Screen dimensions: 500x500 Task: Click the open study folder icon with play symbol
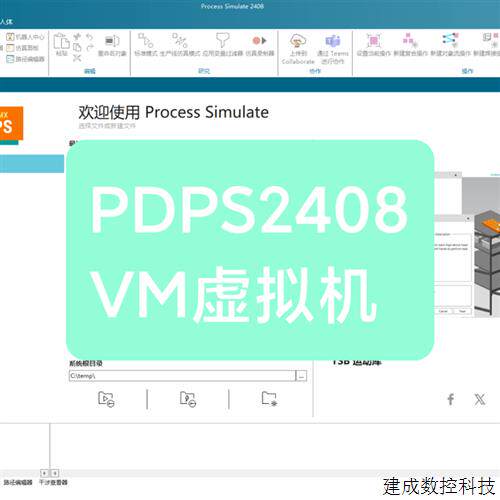[x=106, y=399]
